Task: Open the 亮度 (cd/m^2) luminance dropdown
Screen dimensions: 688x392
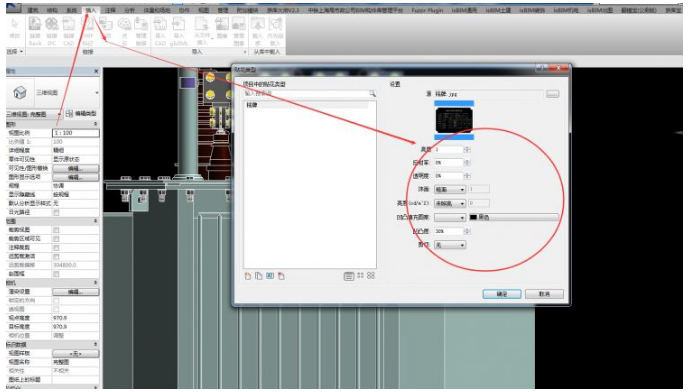Action: [x=450, y=204]
